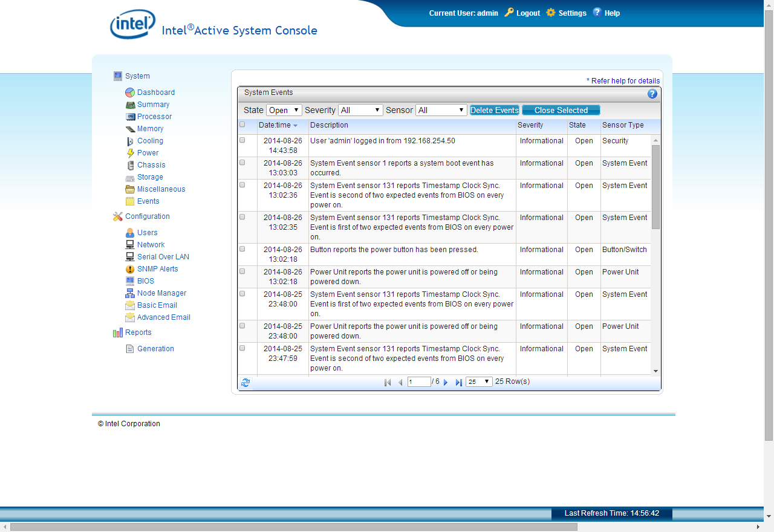Open the 'Refer help for details' link

[x=623, y=81]
